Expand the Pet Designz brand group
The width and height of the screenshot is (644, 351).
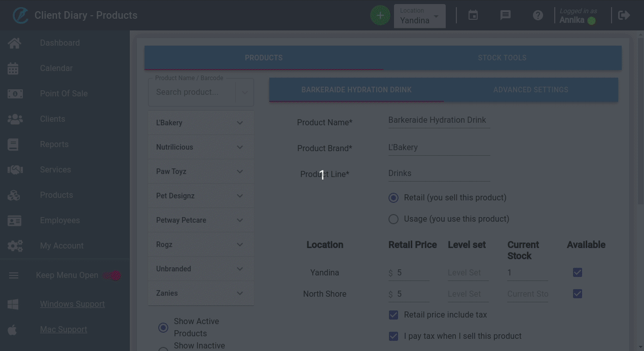[201, 196]
